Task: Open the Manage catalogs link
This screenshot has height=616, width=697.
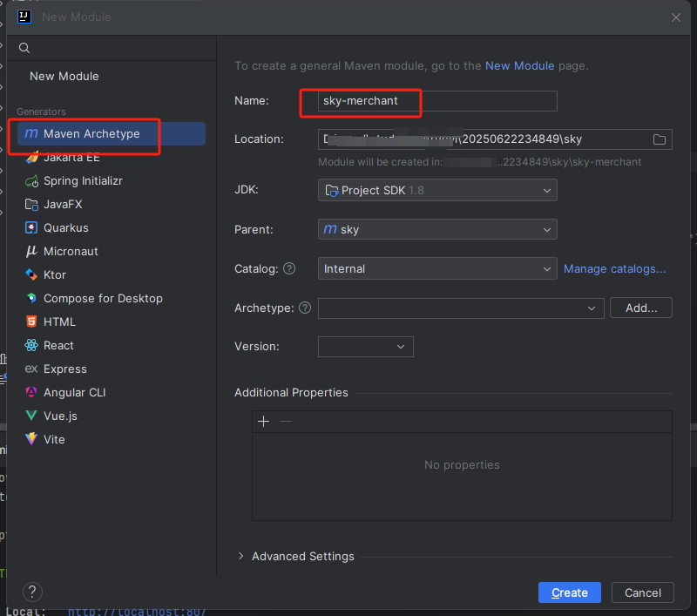Action: 615,269
